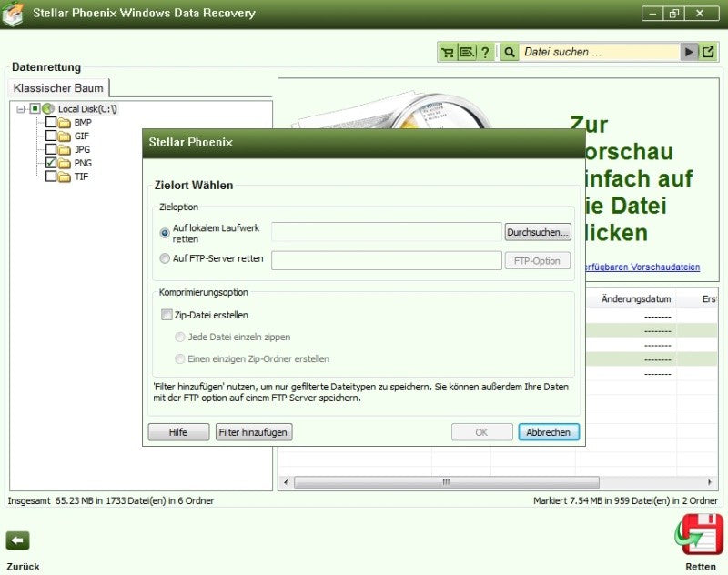The image size is (728, 575).
Task: Click the TIF folder icon
Action: click(x=65, y=177)
